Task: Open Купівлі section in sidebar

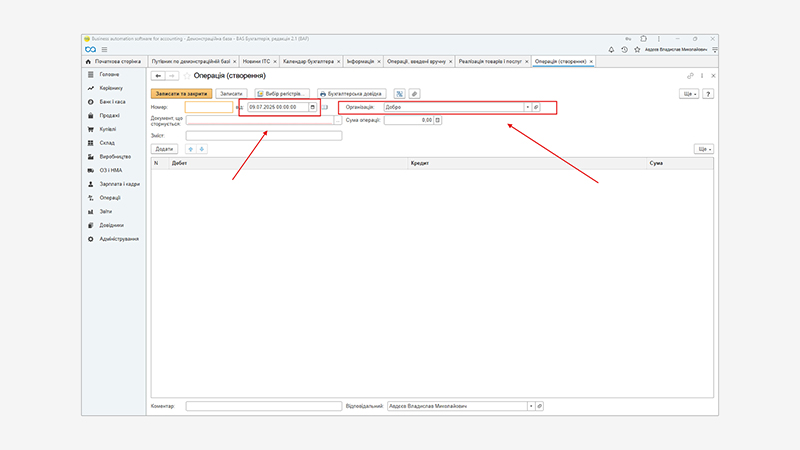Action: [x=108, y=130]
